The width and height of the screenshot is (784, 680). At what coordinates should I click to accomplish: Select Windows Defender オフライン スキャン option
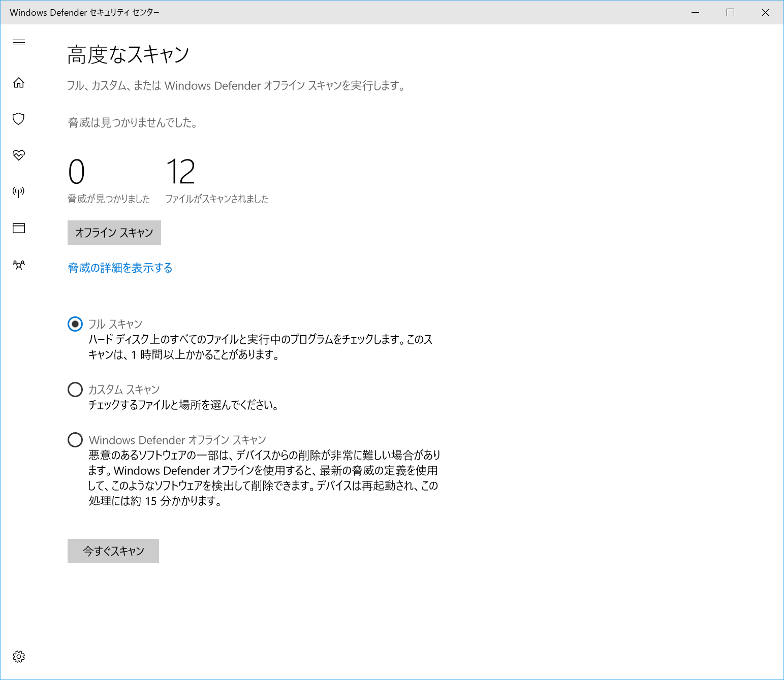(75, 439)
